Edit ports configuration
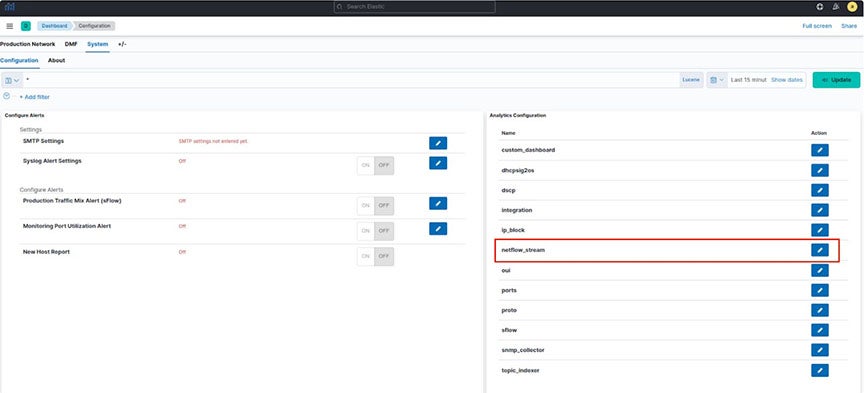 point(819,290)
